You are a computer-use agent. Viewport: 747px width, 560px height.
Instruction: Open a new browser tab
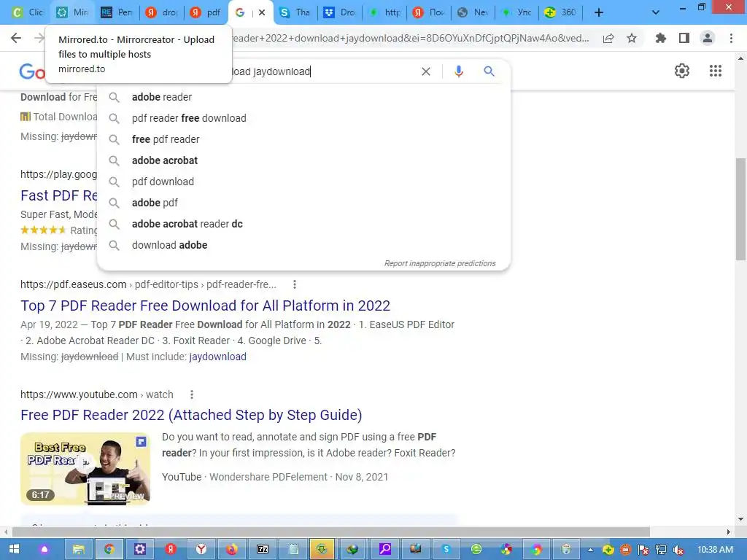(599, 12)
